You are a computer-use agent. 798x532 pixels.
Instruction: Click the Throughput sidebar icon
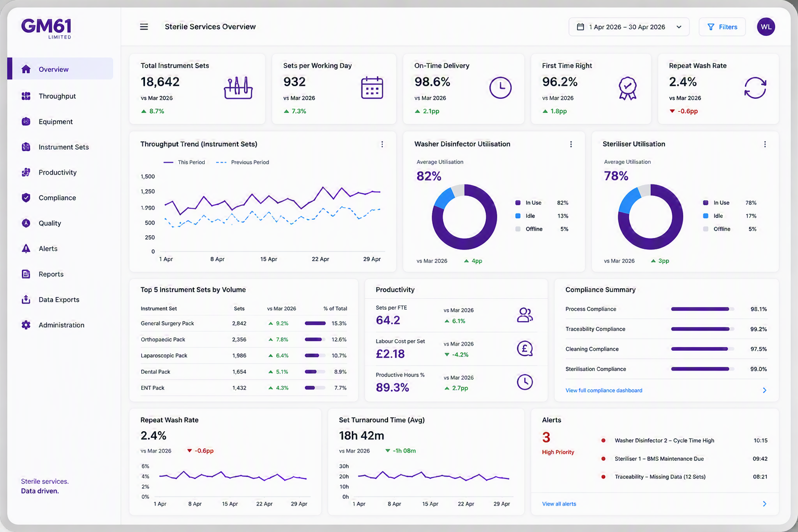tap(26, 96)
